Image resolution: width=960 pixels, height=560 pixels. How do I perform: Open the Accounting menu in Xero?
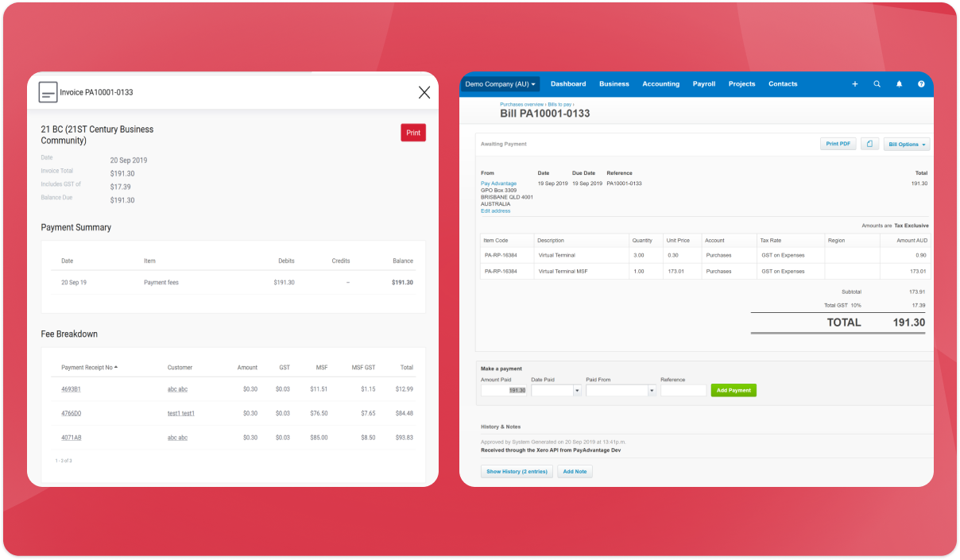[x=661, y=84]
